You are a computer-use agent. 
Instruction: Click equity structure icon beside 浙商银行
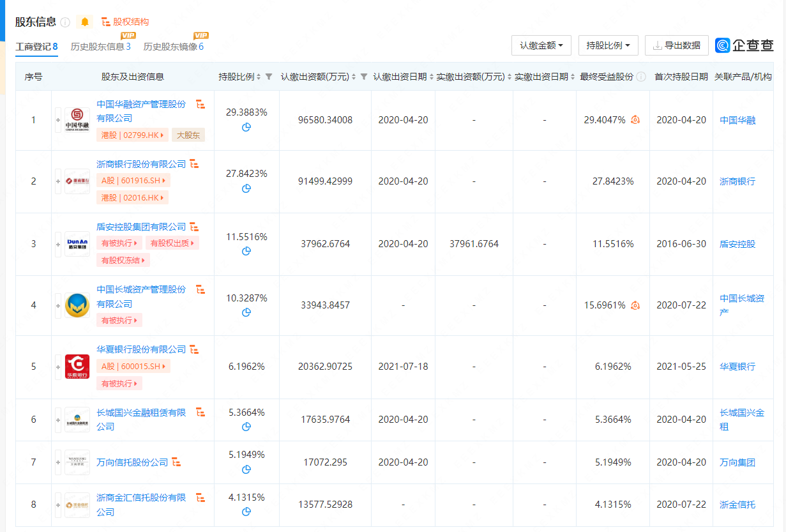(x=194, y=164)
